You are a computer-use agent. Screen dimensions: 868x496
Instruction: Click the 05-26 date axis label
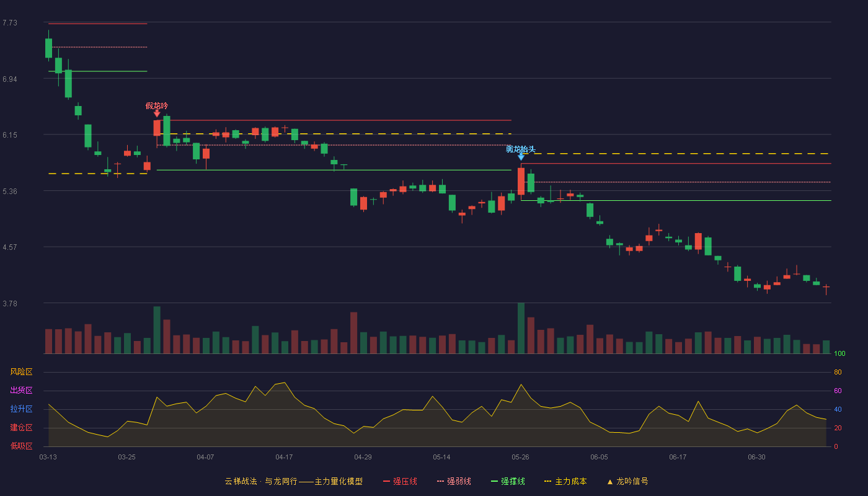click(521, 457)
